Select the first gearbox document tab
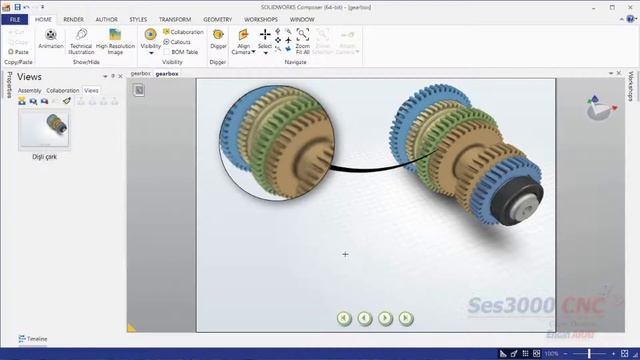The image size is (640, 360). click(x=140, y=73)
